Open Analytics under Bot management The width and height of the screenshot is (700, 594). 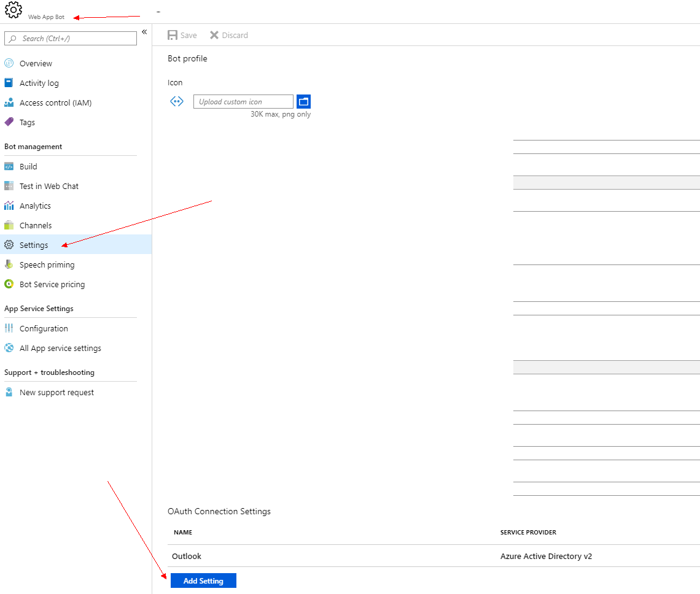point(35,206)
